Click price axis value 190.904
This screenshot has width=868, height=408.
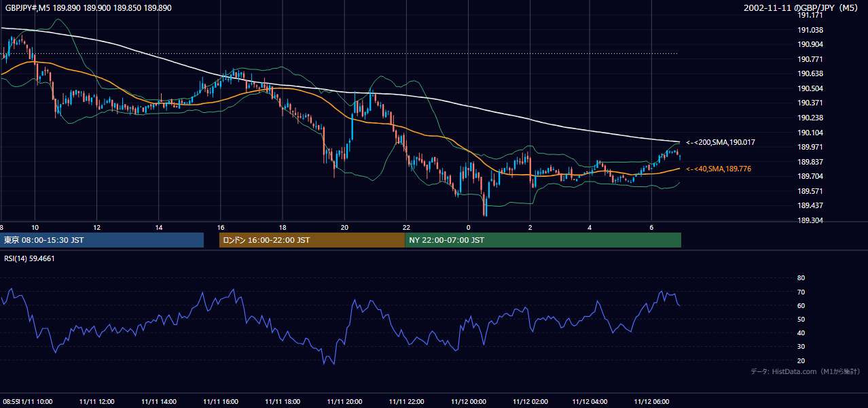(x=810, y=44)
